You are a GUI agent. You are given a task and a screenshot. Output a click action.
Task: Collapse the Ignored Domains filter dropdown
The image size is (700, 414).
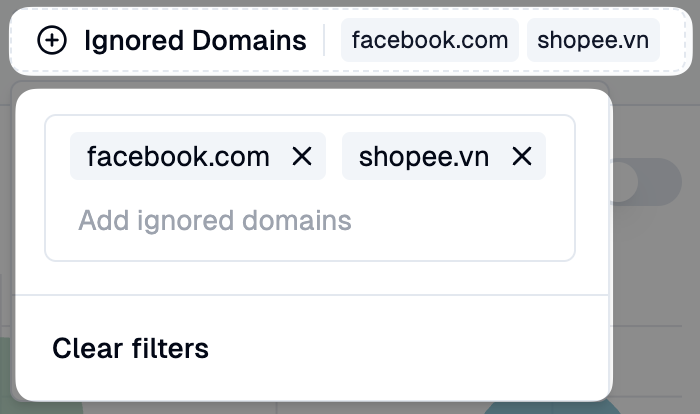(x=195, y=41)
